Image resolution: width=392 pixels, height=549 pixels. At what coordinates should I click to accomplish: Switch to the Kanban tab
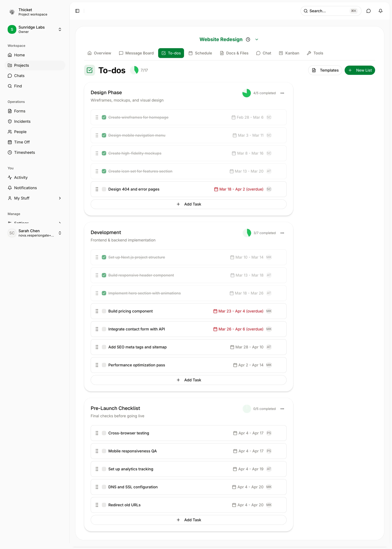tap(289, 53)
